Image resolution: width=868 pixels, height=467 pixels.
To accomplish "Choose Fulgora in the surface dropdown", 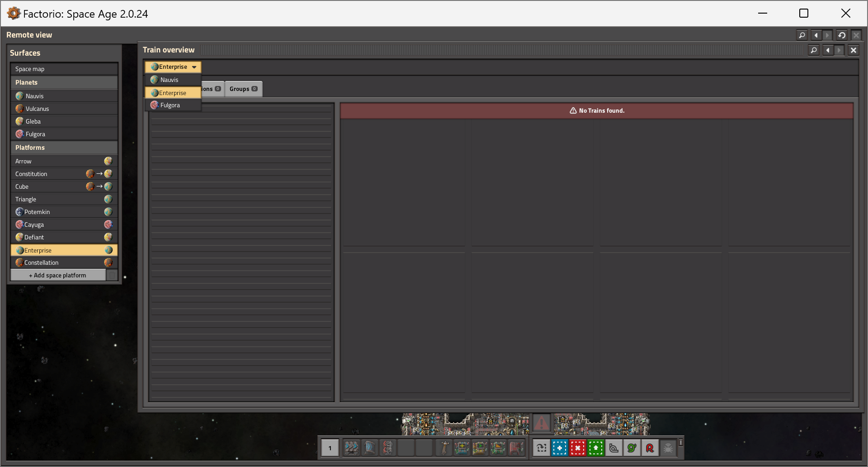I will pyautogui.click(x=173, y=105).
